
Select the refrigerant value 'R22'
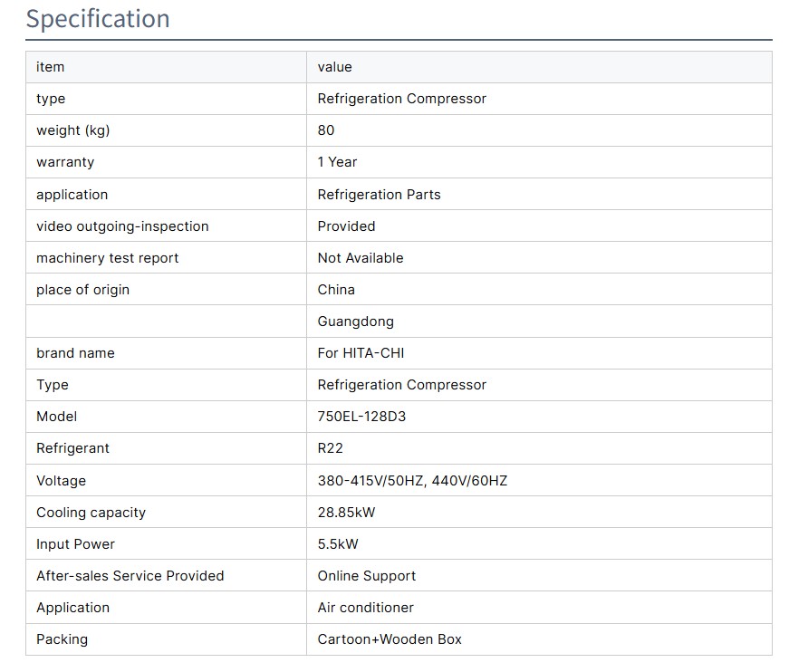click(331, 448)
